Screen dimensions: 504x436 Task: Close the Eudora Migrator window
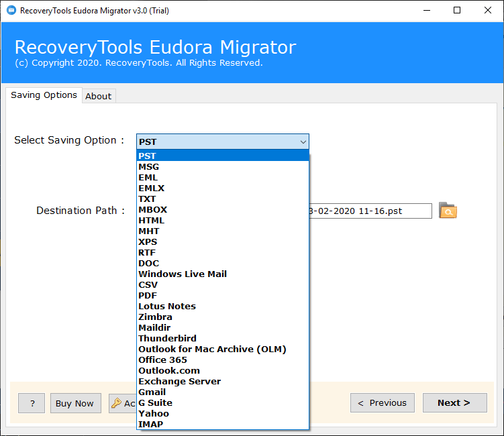[x=488, y=10]
